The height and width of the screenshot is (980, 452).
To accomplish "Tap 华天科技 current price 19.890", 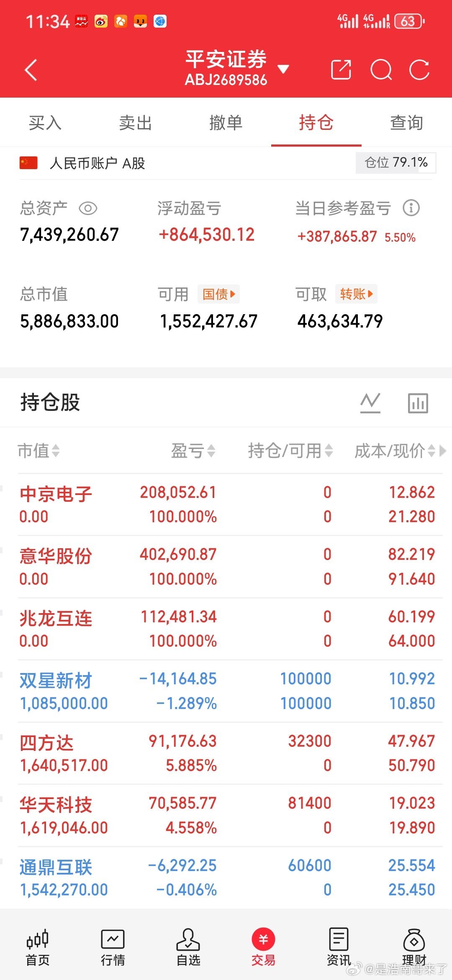I will pyautogui.click(x=412, y=828).
